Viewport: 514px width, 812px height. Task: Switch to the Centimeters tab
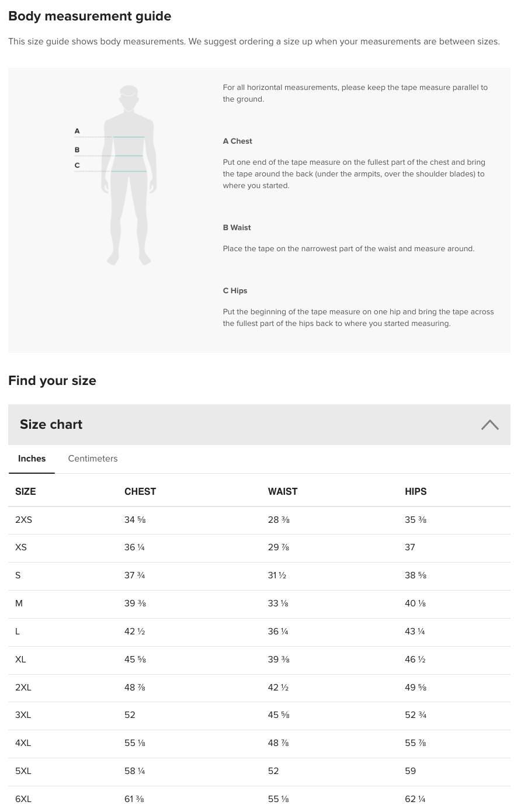(92, 459)
